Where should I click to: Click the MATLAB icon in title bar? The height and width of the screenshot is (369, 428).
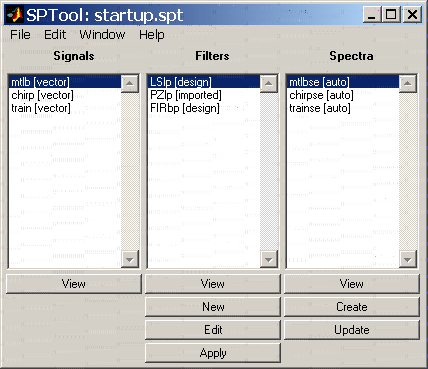click(x=14, y=15)
